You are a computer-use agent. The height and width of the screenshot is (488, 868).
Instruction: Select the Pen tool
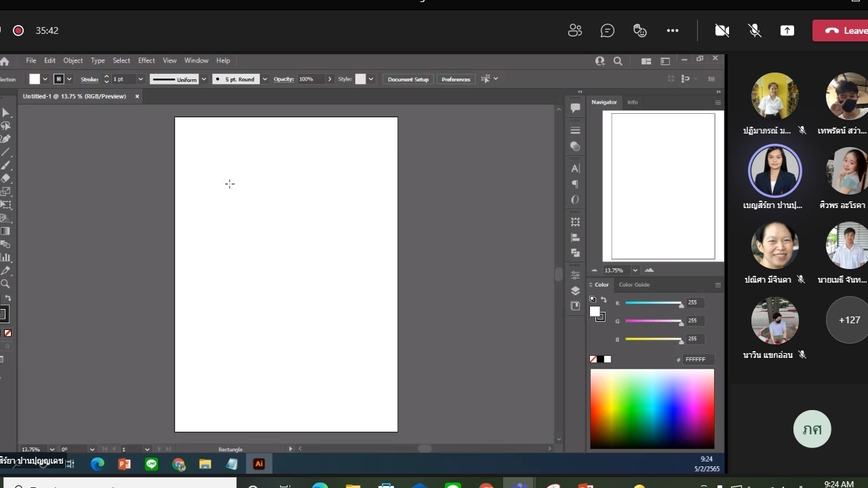coord(5,139)
